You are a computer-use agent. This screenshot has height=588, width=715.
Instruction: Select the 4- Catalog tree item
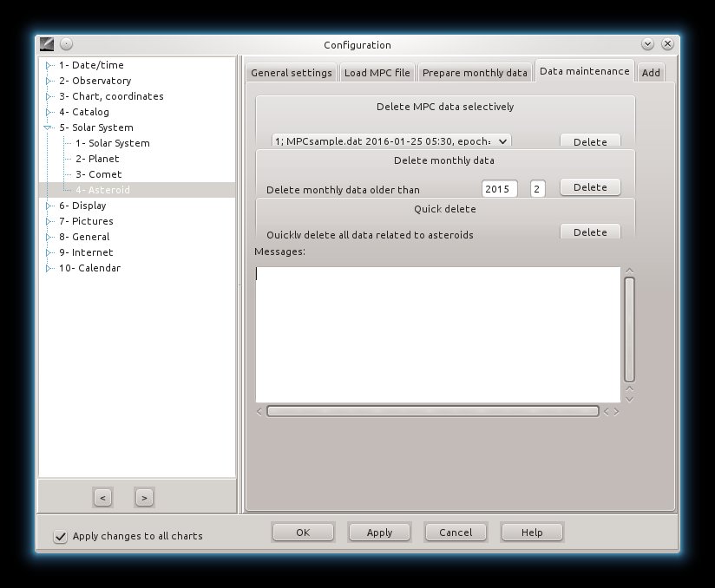pyautogui.click(x=84, y=112)
